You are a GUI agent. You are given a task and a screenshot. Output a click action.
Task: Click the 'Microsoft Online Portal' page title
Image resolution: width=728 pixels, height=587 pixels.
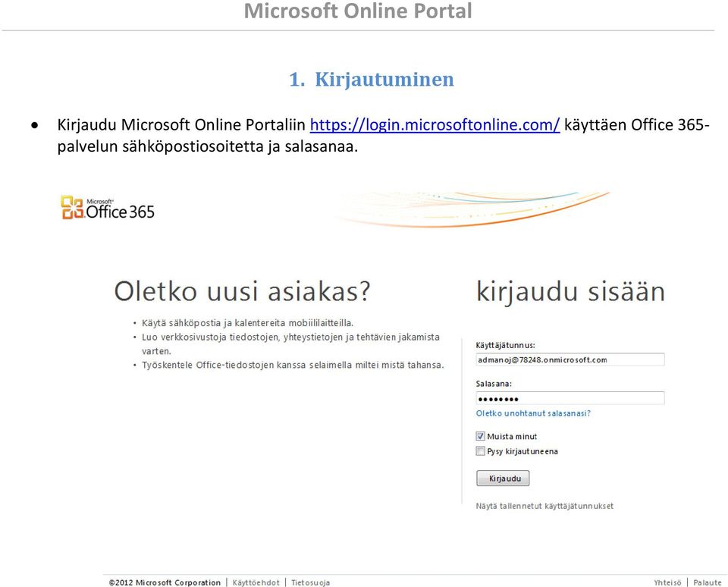[358, 11]
